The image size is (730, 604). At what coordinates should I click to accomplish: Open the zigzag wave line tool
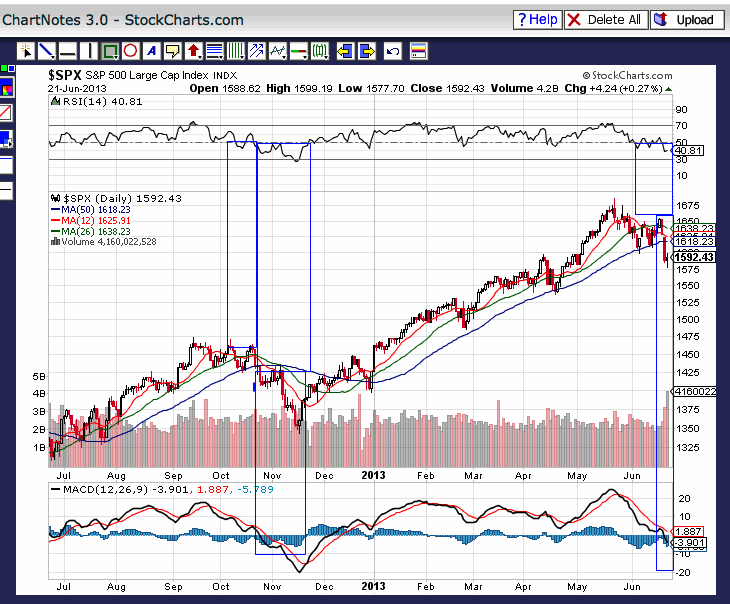(278, 51)
